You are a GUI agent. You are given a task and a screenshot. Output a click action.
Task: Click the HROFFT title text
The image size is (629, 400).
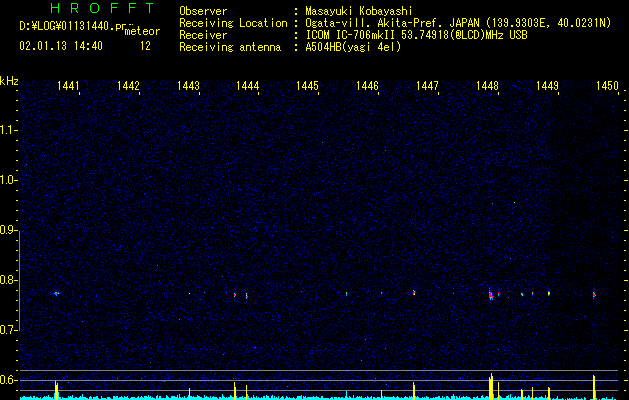point(102,8)
